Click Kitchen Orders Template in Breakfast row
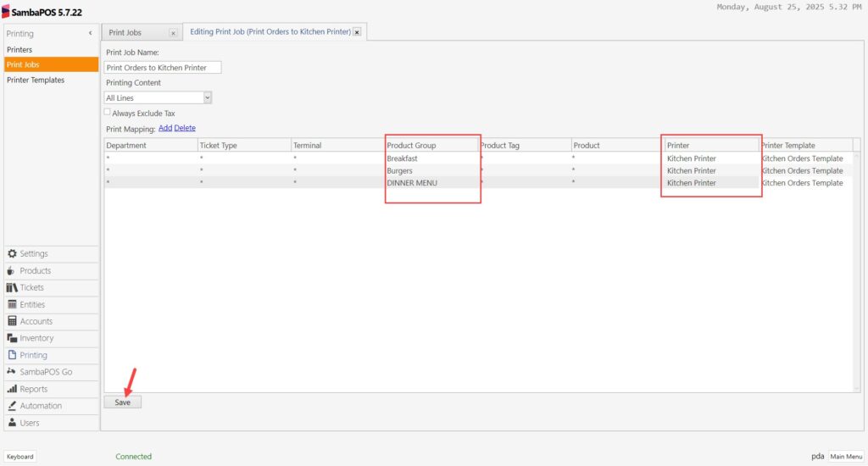The height and width of the screenshot is (466, 868). pyautogui.click(x=806, y=158)
